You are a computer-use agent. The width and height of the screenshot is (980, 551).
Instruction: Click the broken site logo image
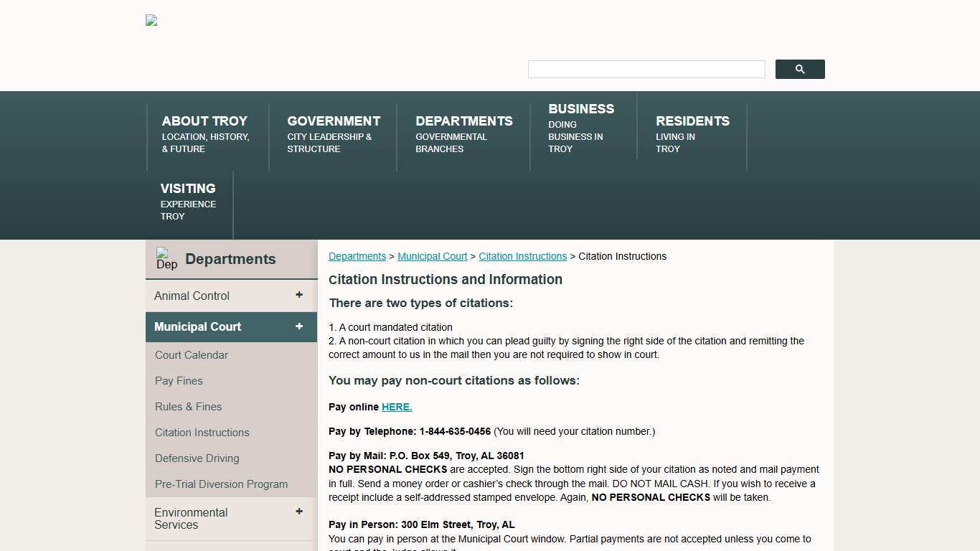pos(151,21)
